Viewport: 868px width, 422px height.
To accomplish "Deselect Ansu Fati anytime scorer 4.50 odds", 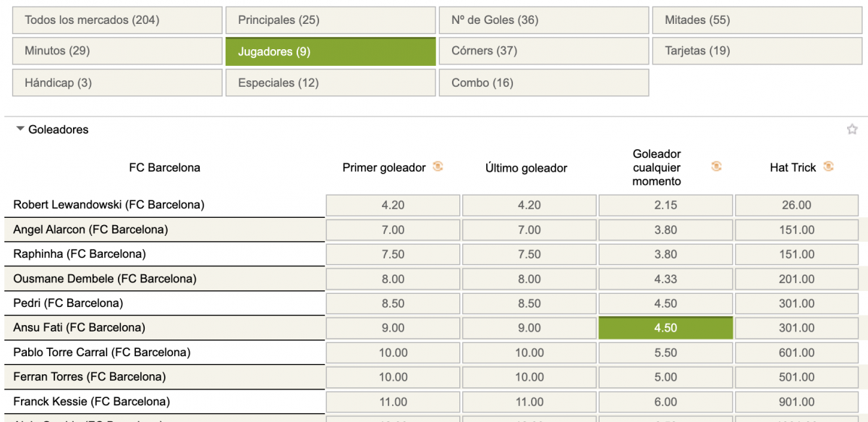I will (x=665, y=328).
